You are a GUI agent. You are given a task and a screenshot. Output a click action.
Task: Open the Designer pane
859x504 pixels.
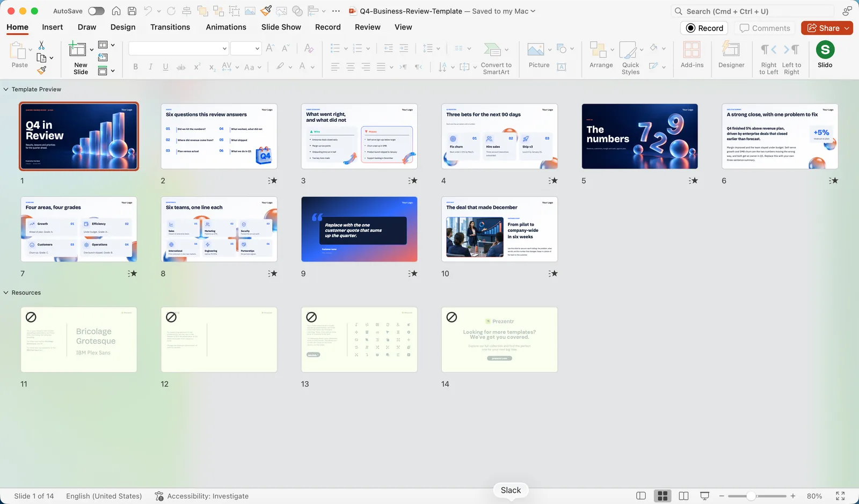click(731, 55)
